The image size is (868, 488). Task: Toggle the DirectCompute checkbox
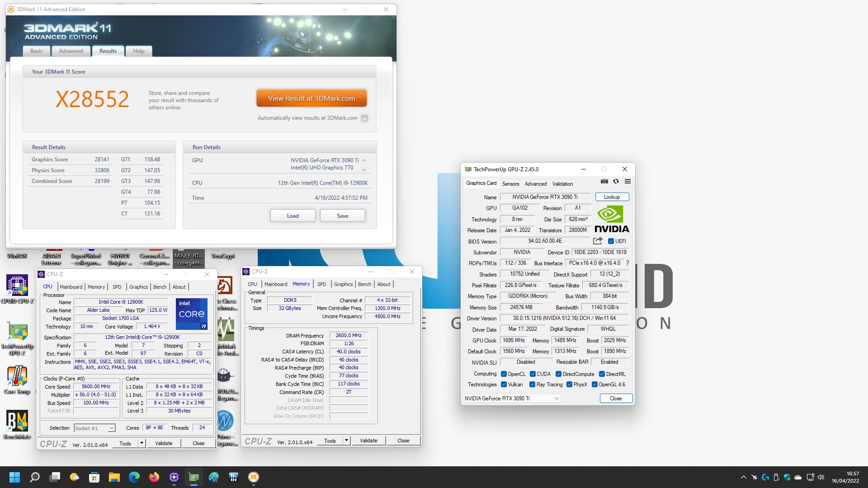558,374
